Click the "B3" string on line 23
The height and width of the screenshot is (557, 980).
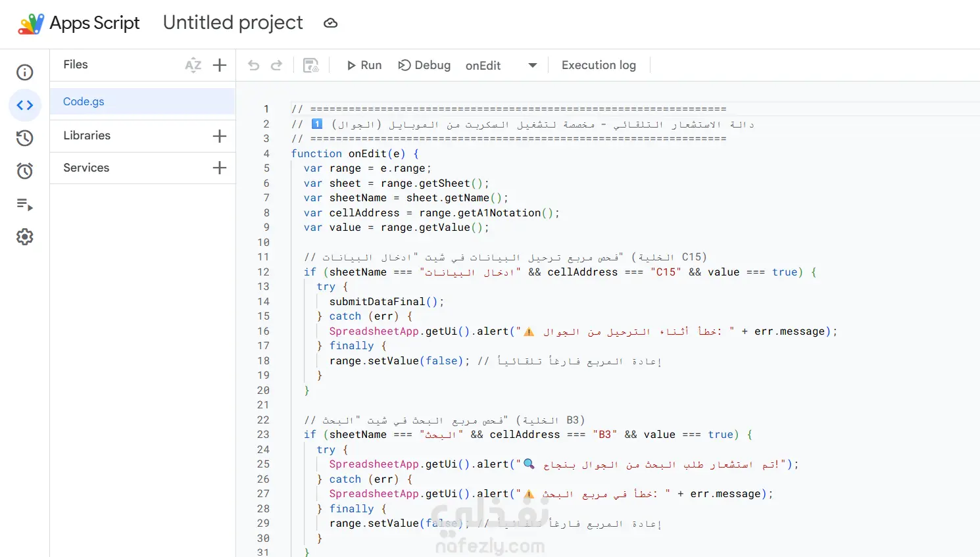[605, 434]
